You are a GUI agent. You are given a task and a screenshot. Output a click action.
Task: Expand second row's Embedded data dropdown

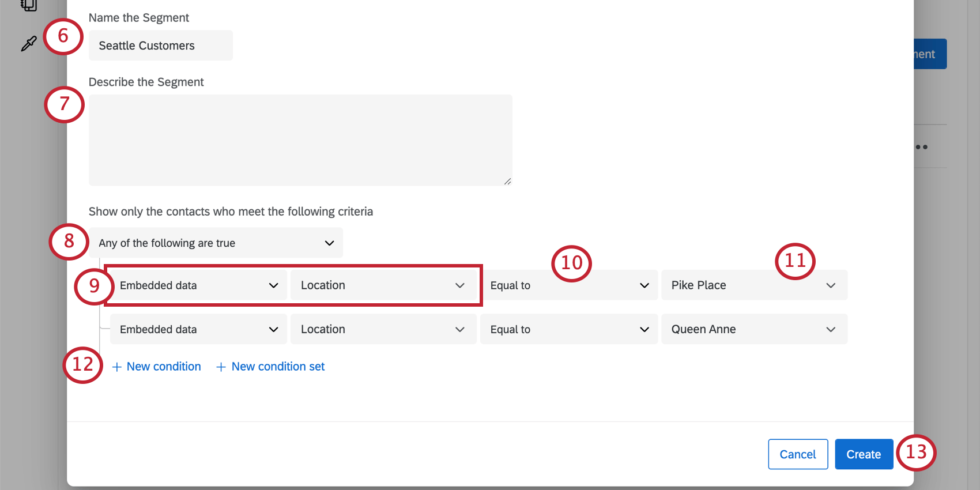198,329
